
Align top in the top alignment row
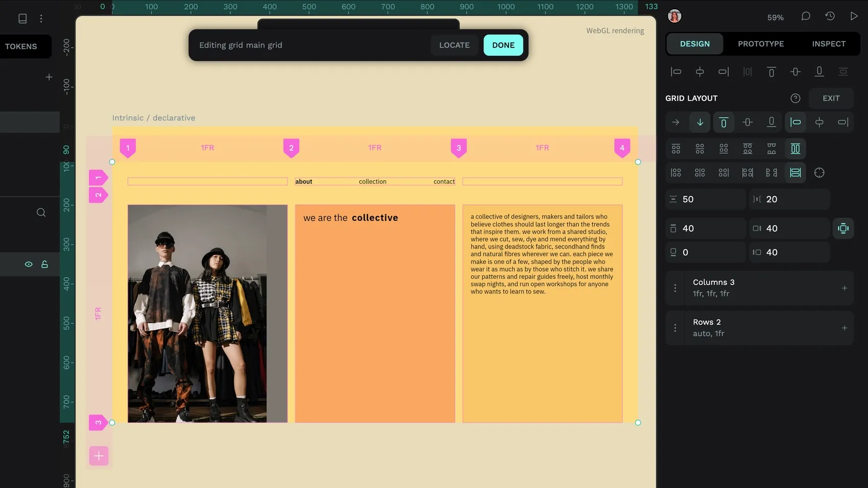(771, 71)
